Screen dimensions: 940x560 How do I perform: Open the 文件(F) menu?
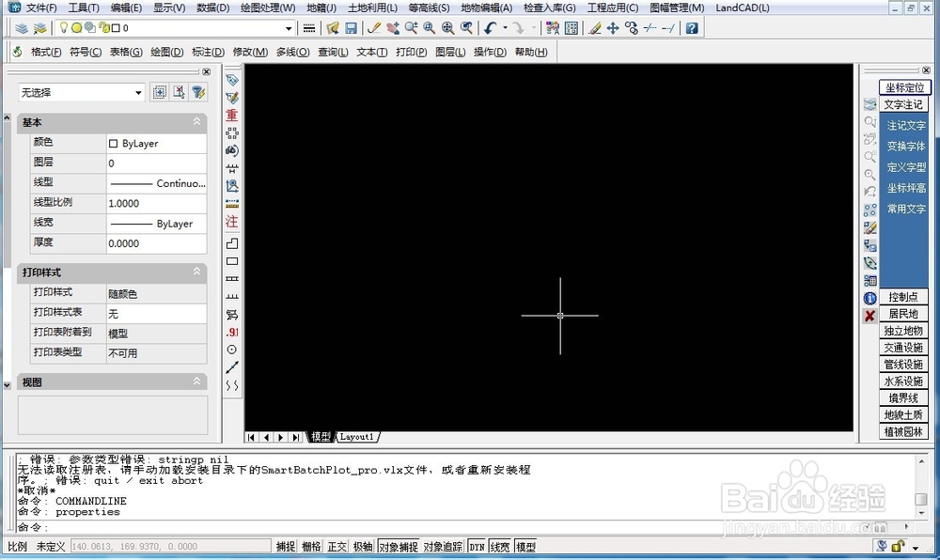(40, 8)
